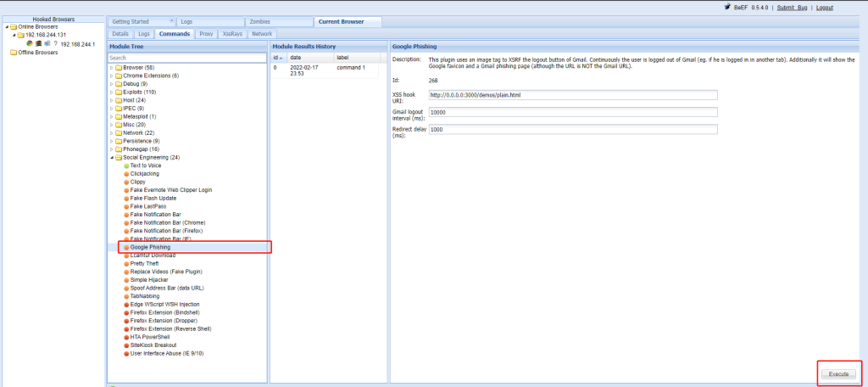Viewport: 868px width, 387px height.
Task: Click the Logout link
Action: coord(824,8)
